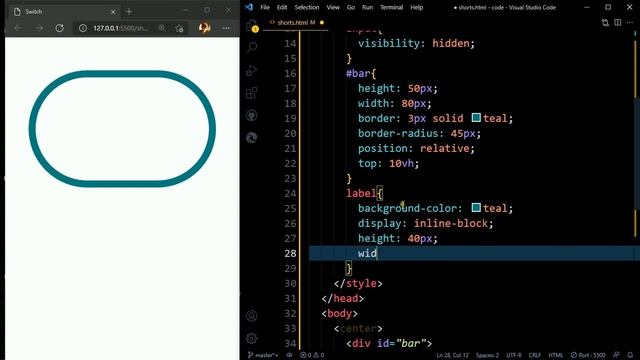Click the add to favorites star icon
The width and height of the screenshot is (640, 360).
(179, 28)
